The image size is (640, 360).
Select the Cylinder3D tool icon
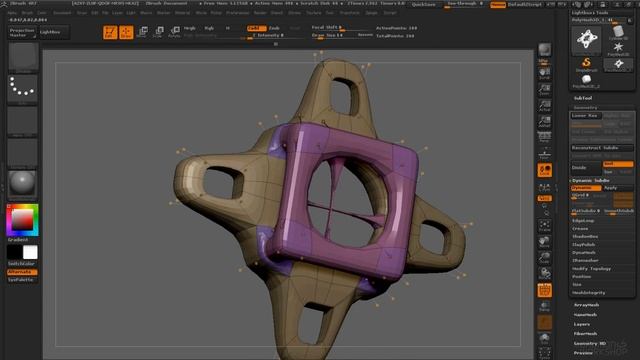coord(618,33)
